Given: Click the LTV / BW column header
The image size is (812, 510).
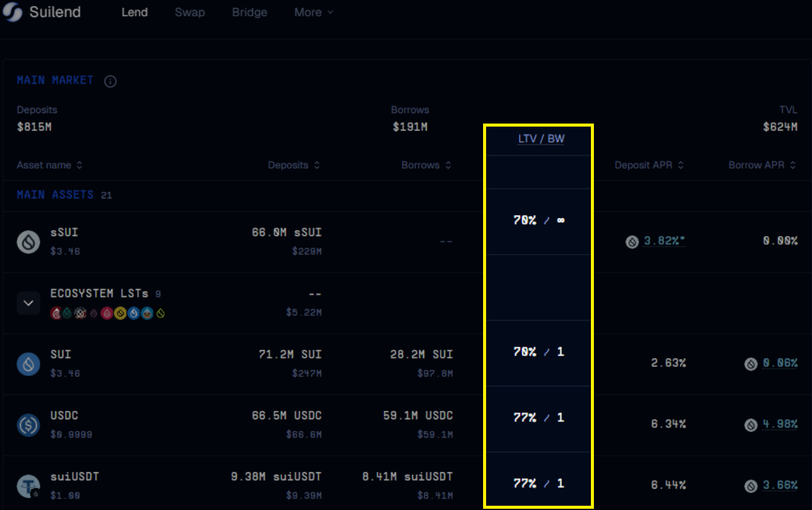Looking at the screenshot, I should 541,139.
